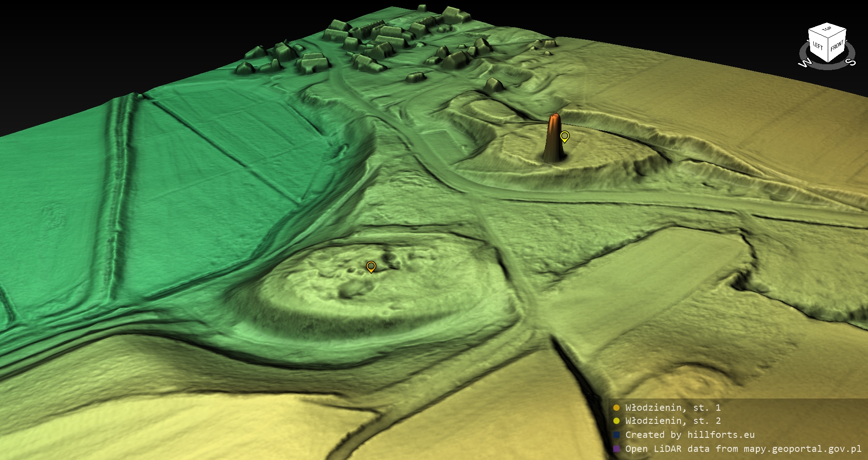This screenshot has height=460, width=868.
Task: Click the cube corner joining TOP, LEFT, FRONT
Action: pyautogui.click(x=828, y=38)
